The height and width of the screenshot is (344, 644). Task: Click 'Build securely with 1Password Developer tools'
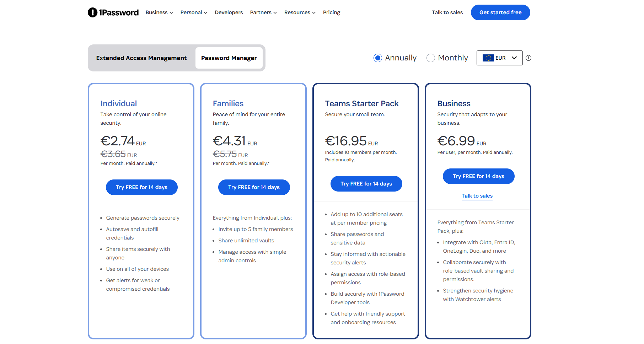point(367,298)
